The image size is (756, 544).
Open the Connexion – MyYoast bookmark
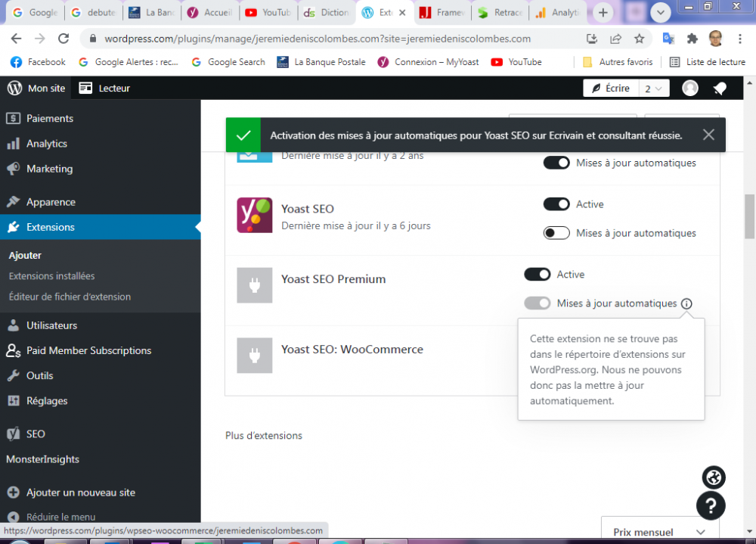tap(429, 62)
